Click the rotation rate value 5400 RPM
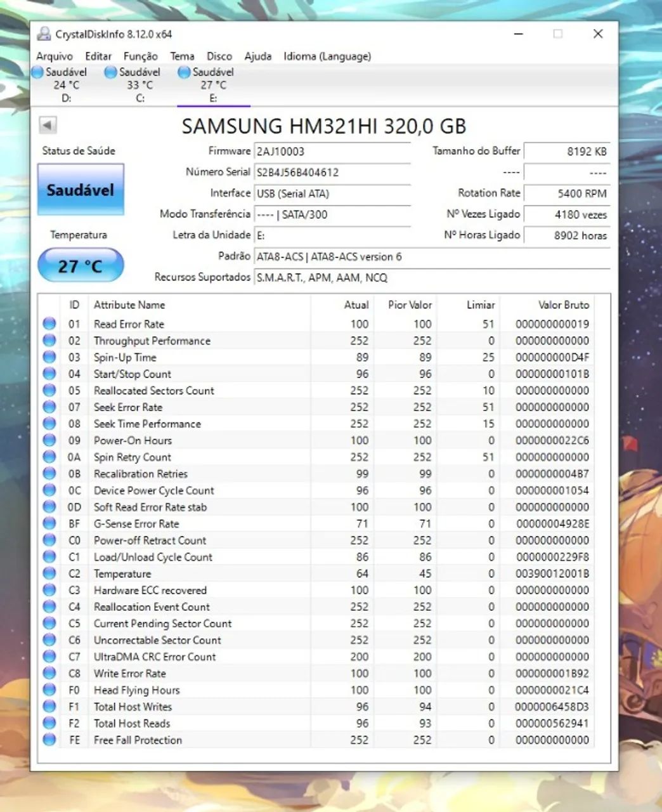 pos(567,193)
